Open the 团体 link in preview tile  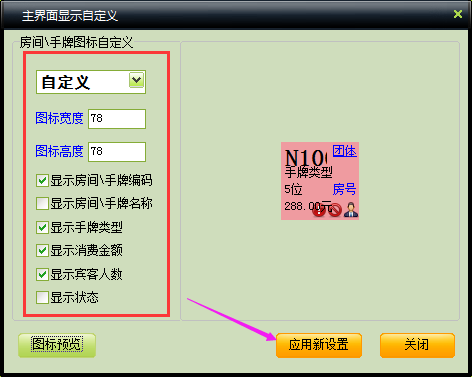tap(344, 151)
